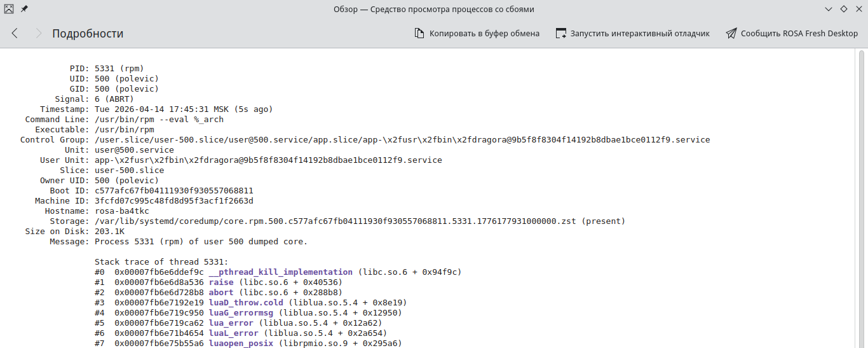Go back using the left arrow

[15, 33]
